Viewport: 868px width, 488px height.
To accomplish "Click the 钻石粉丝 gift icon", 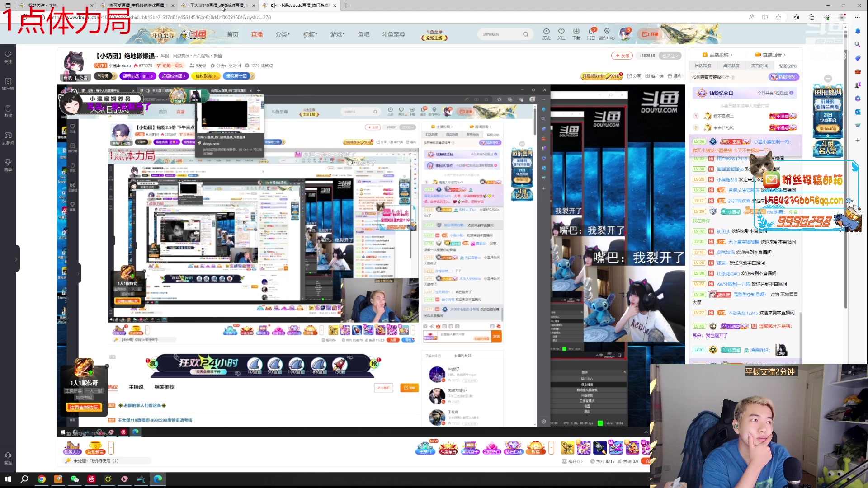I will [x=514, y=448].
